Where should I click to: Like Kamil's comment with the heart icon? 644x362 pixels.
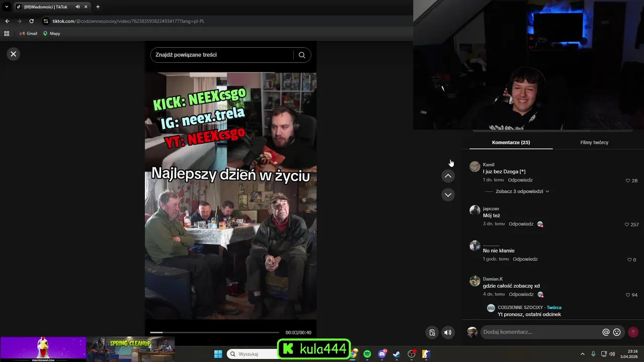(628, 180)
